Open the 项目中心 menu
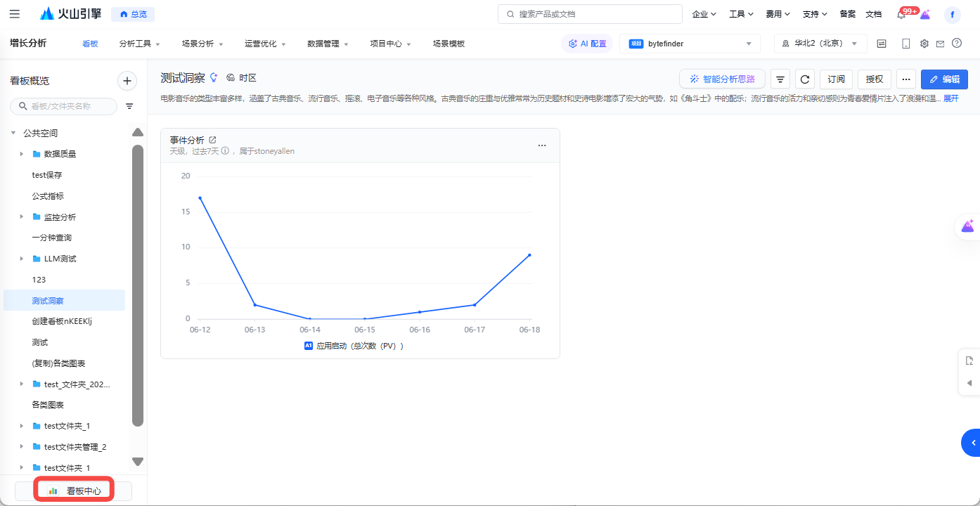The image size is (980, 506). pos(391,44)
